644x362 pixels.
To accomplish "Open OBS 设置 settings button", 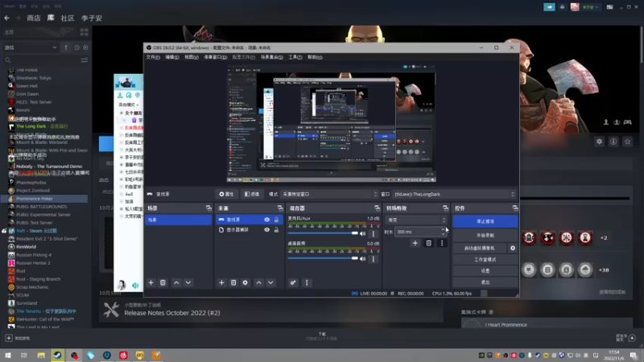I will pyautogui.click(x=485, y=271).
